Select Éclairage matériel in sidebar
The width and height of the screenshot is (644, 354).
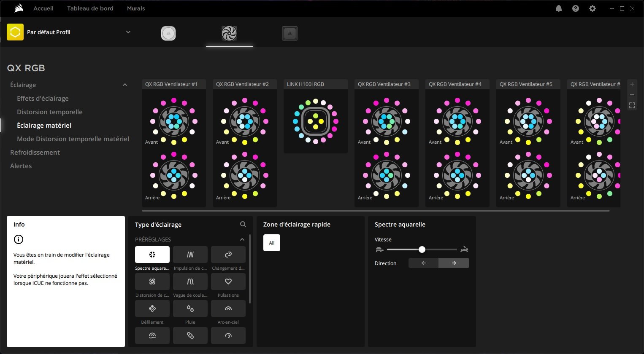click(x=44, y=125)
